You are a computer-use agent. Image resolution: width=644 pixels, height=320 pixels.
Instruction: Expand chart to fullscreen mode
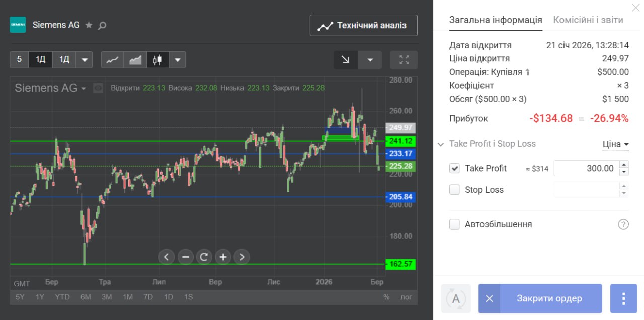click(404, 60)
